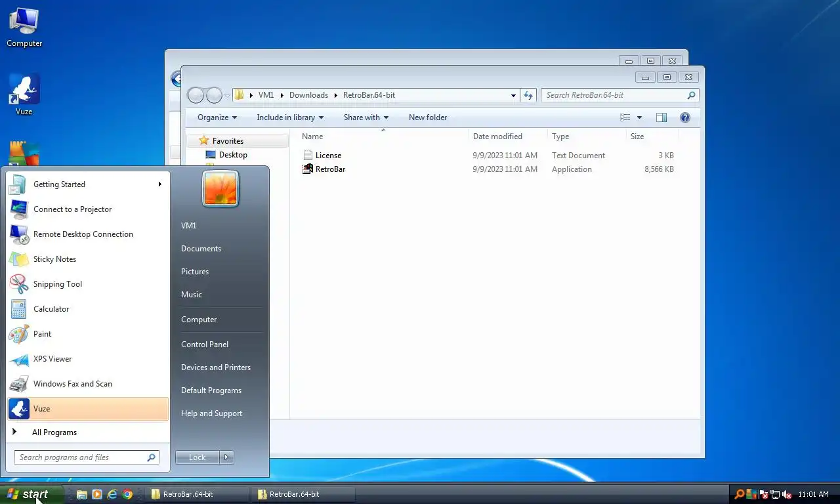
Task: Open Connect to a Projector
Action: point(88,209)
